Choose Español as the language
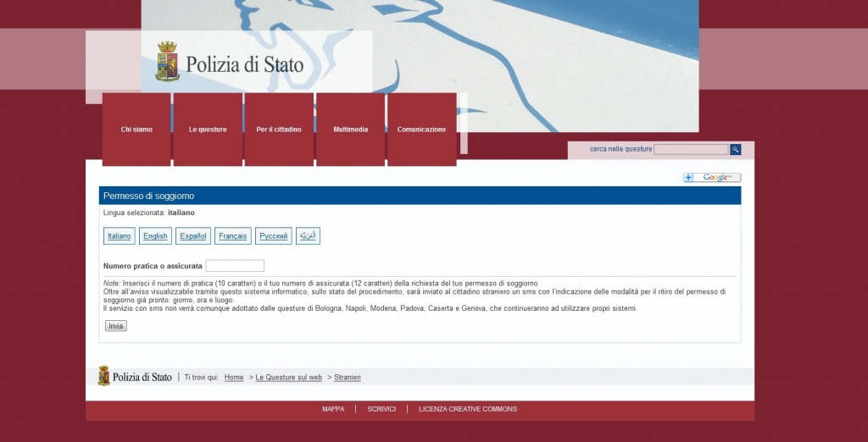Screen dimensions: 868x442 click(x=193, y=236)
